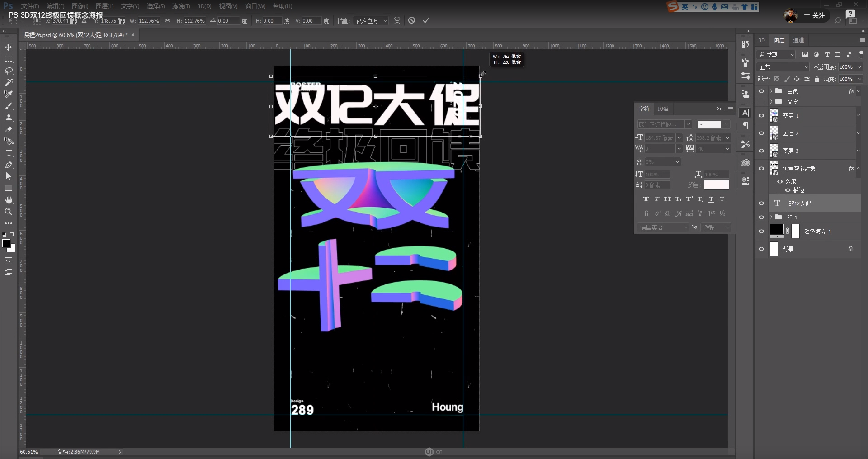The image size is (868, 459).
Task: Select the Pen tool
Action: click(x=9, y=165)
